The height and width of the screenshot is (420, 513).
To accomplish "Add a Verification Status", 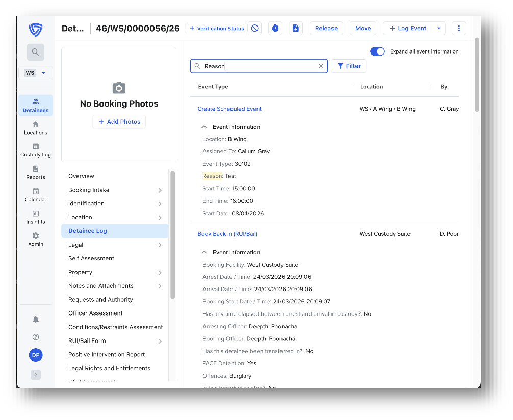I will coord(217,28).
